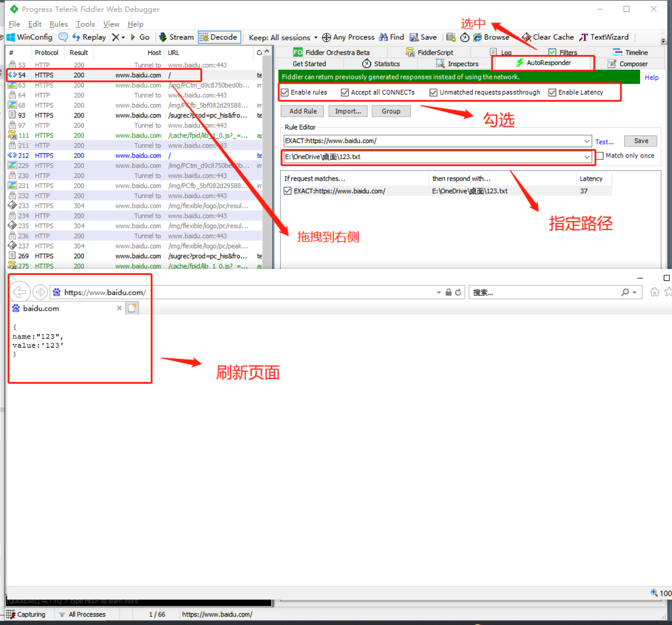
Task: Toggle the Enable Latency checkbox
Action: pyautogui.click(x=552, y=92)
